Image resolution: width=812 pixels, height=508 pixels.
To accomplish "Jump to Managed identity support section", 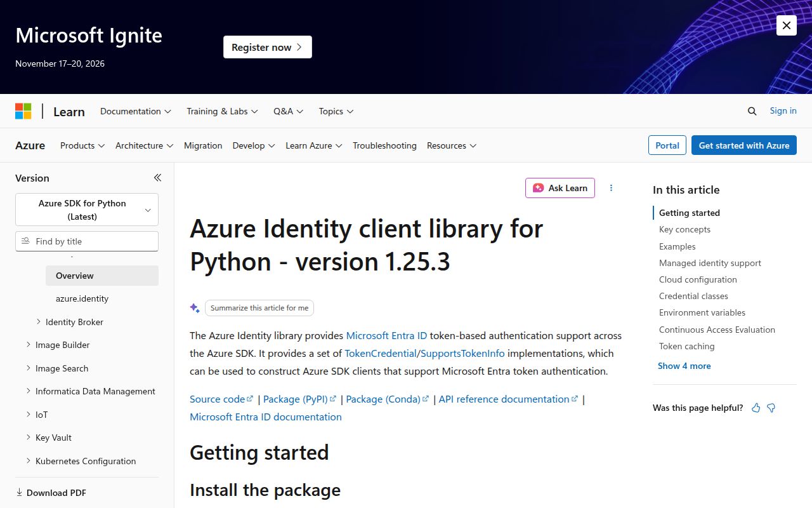I will (x=710, y=263).
